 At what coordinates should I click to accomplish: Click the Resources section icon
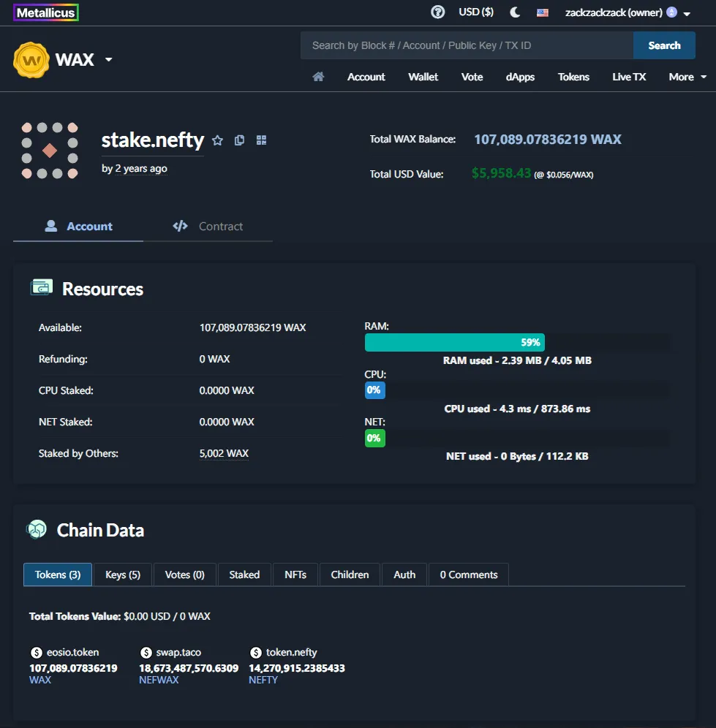(x=42, y=288)
